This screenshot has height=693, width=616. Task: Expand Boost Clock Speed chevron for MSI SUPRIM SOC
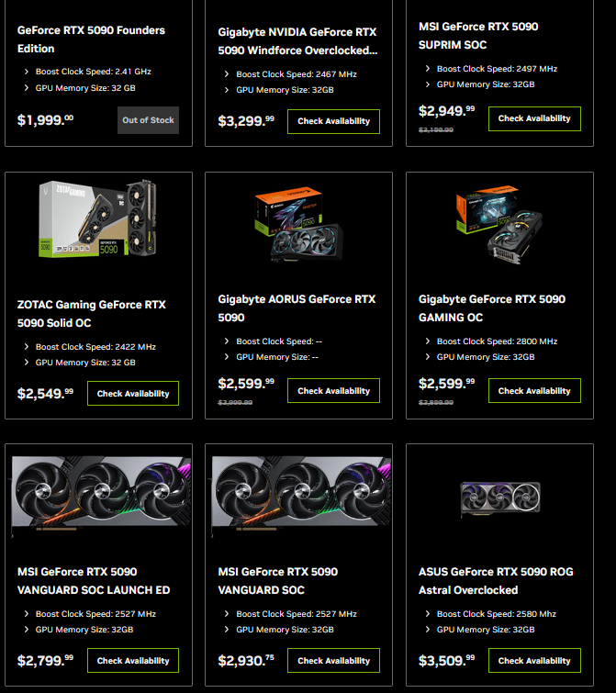coord(427,69)
